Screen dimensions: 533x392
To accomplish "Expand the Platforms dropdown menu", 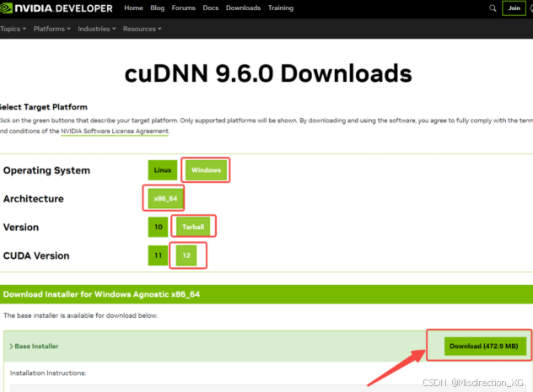I will tap(52, 29).
